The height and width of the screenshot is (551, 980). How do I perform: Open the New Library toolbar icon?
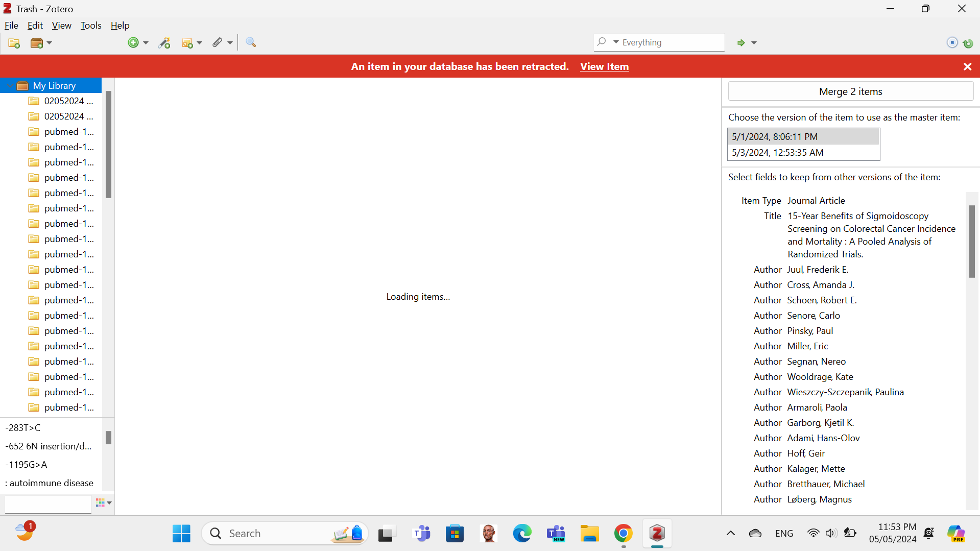point(37,43)
